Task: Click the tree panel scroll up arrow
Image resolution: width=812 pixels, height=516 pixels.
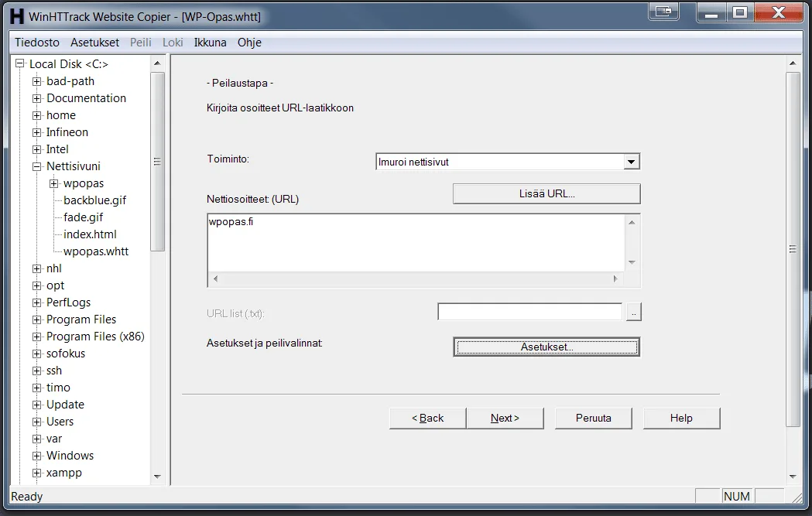Action: (x=157, y=63)
